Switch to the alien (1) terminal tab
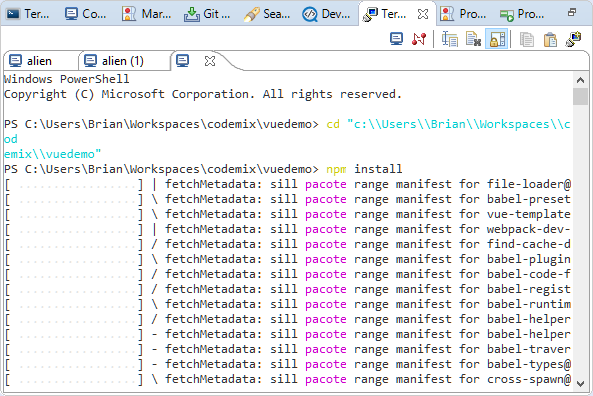 (x=114, y=61)
